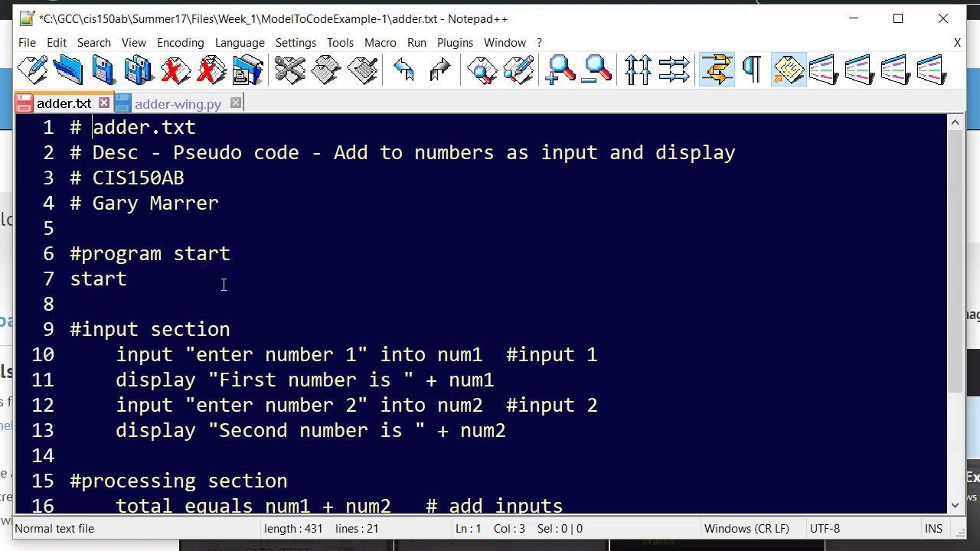This screenshot has height=551, width=980.
Task: Click the 'Ln : 1' status bar entry
Action: pos(469,528)
